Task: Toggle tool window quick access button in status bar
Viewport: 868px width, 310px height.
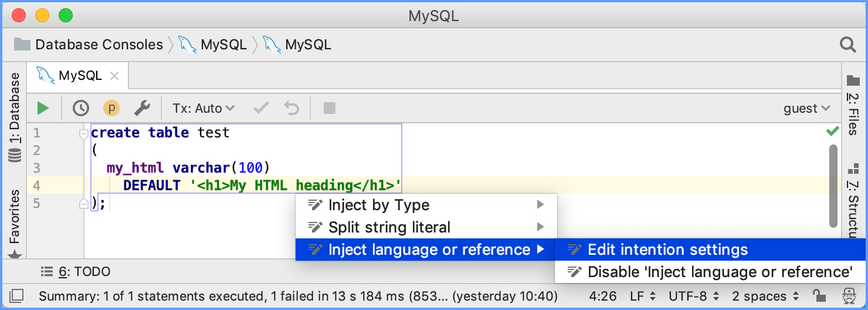Action: (x=17, y=295)
